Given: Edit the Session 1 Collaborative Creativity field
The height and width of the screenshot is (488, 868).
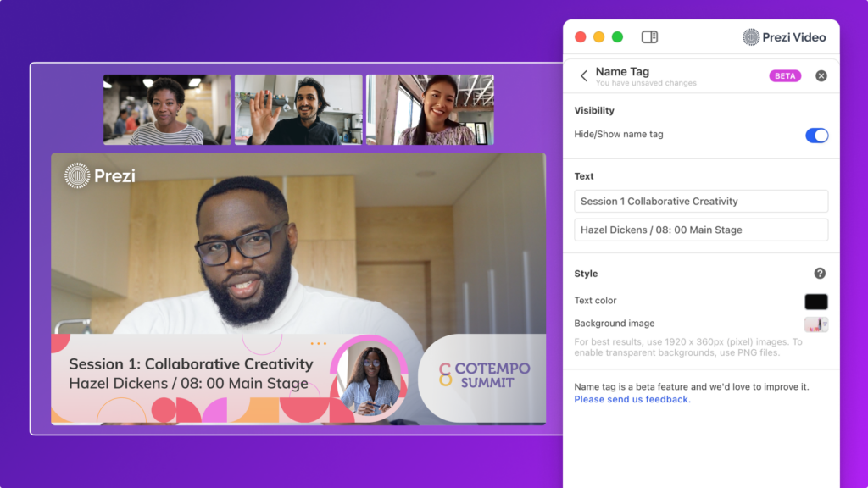Looking at the screenshot, I should 701,202.
